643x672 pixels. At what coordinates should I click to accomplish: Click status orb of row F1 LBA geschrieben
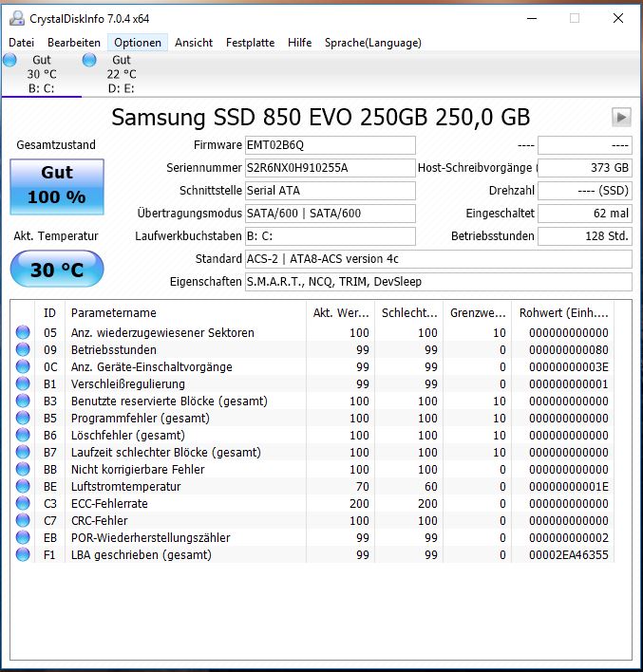pos(23,554)
